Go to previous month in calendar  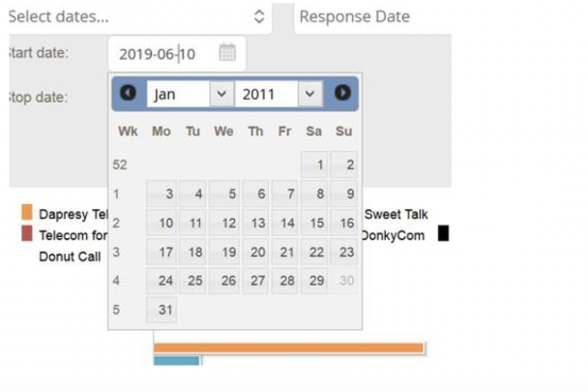pos(128,93)
